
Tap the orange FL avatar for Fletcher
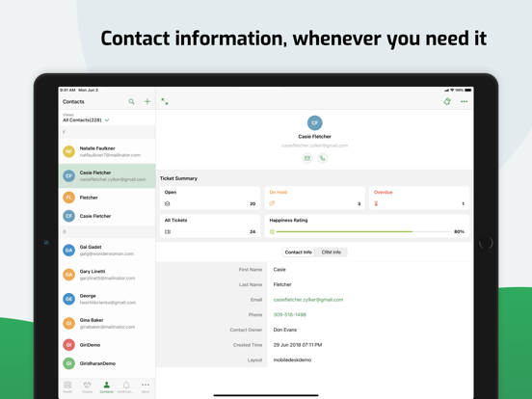[x=68, y=198]
